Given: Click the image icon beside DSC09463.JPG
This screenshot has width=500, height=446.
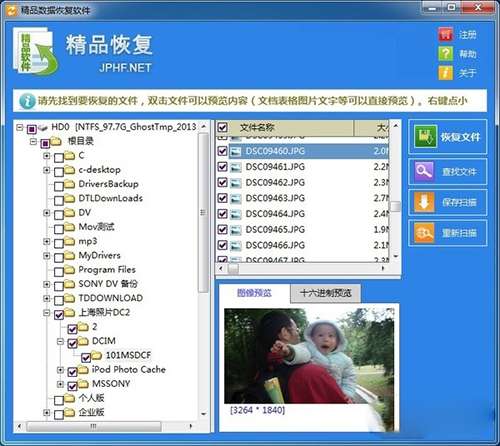Looking at the screenshot, I should (x=236, y=199).
